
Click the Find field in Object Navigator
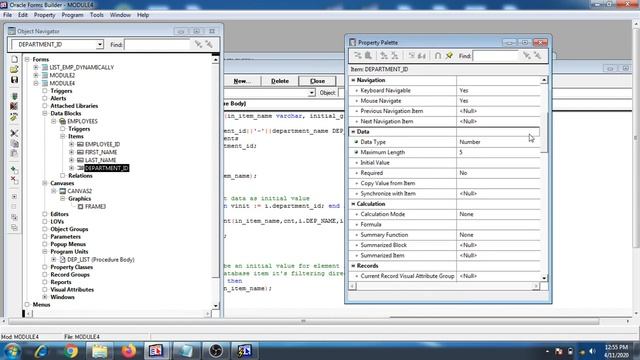[157, 44]
